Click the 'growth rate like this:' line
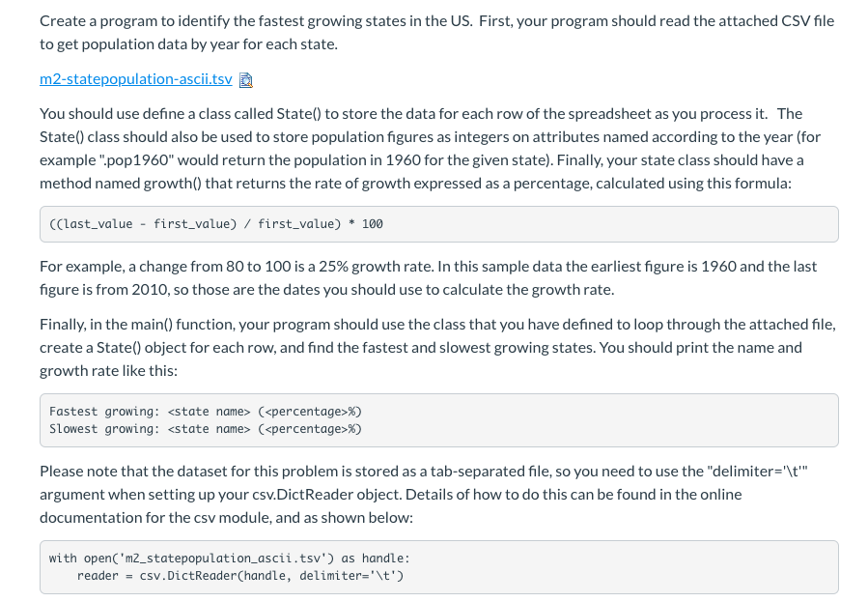 (108, 370)
